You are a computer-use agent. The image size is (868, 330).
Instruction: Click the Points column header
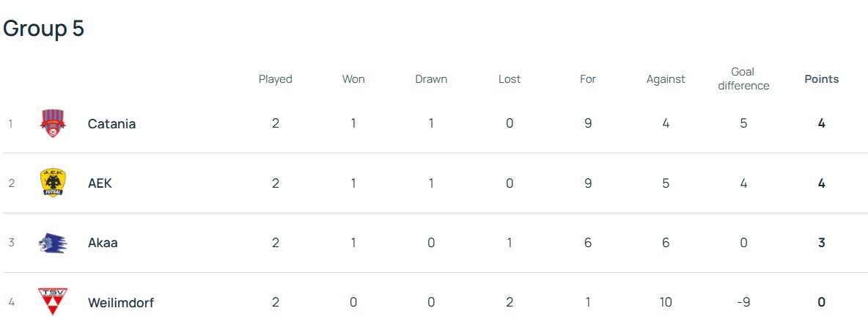[x=821, y=79]
